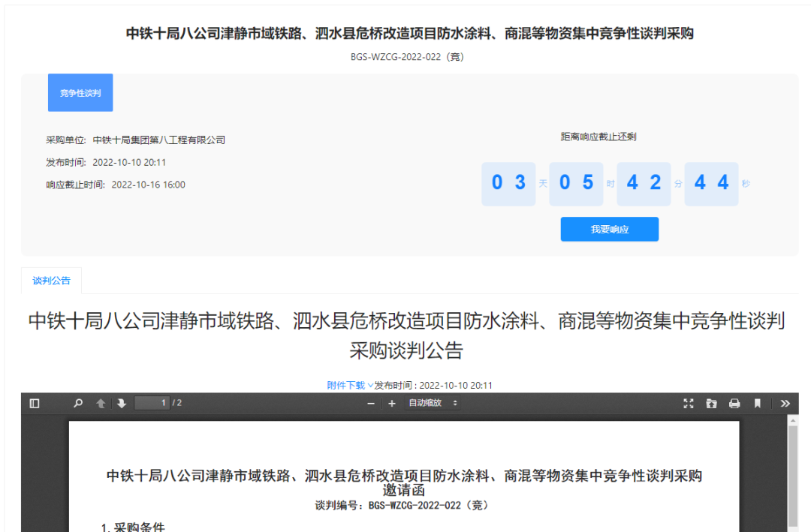This screenshot has height=532, width=811.
Task: Zoom in the PDF with the plus icon
Action: click(391, 403)
